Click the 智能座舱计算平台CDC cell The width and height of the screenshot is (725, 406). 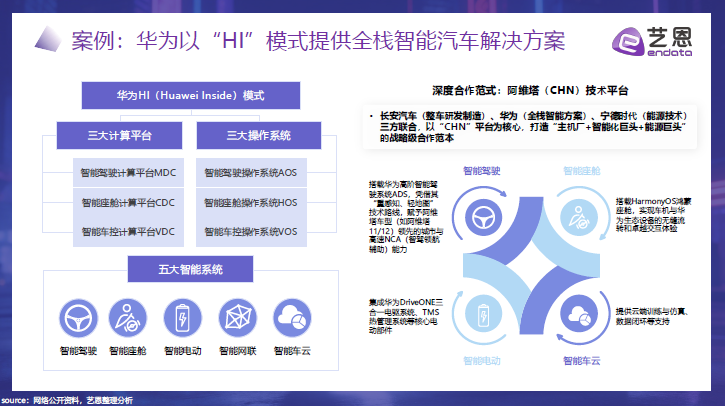coord(129,203)
